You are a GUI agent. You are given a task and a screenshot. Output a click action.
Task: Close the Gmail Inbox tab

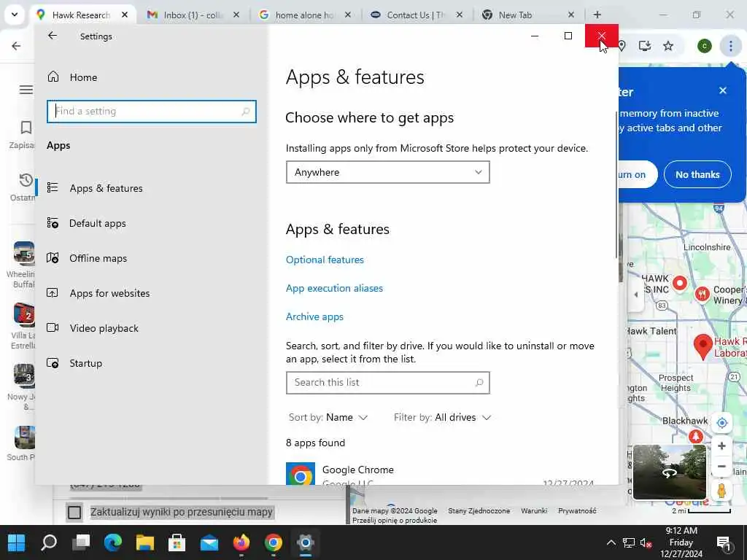(236, 15)
